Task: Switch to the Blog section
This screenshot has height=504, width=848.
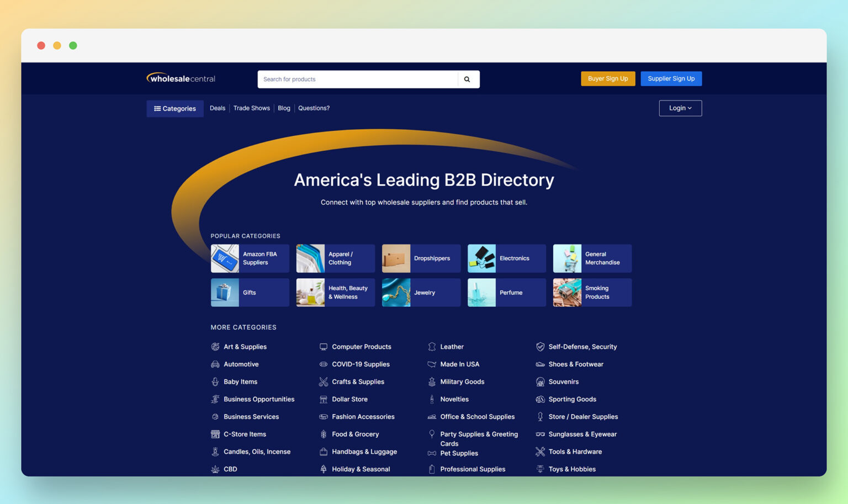Action: pyautogui.click(x=284, y=108)
